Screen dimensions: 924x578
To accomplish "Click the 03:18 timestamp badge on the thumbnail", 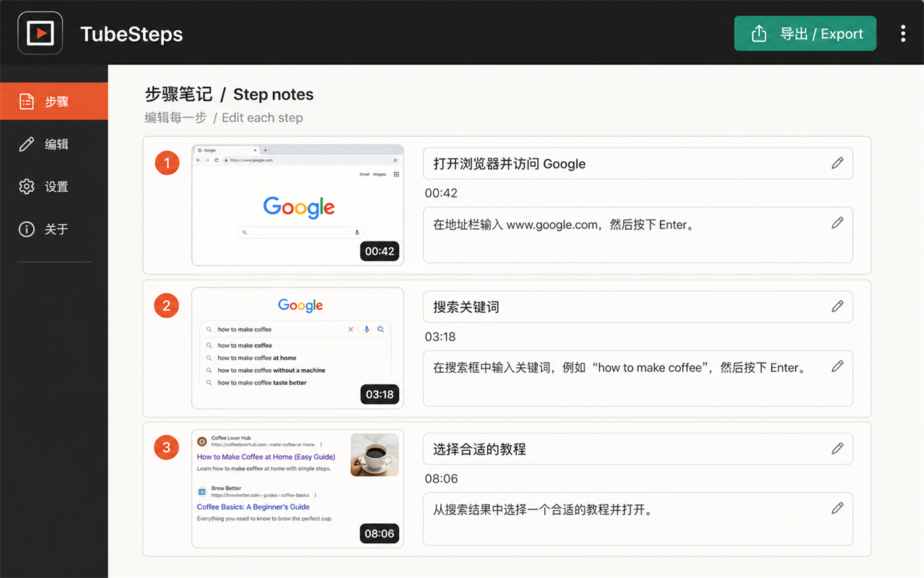I will pos(380,394).
